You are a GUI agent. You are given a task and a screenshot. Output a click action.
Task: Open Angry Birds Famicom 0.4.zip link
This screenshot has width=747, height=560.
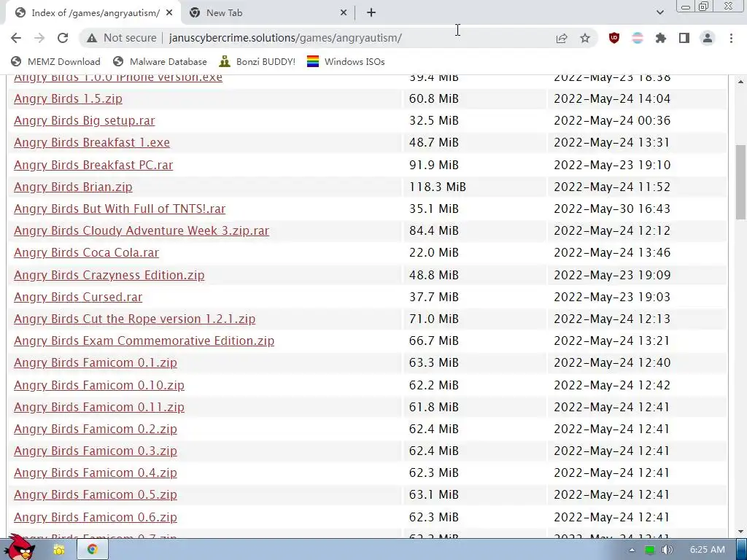click(96, 472)
